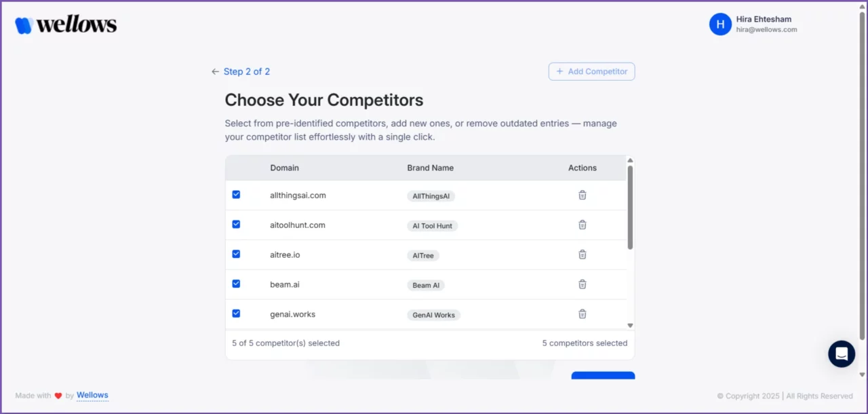Click the Add Competitor button
868x414 pixels.
pos(591,71)
